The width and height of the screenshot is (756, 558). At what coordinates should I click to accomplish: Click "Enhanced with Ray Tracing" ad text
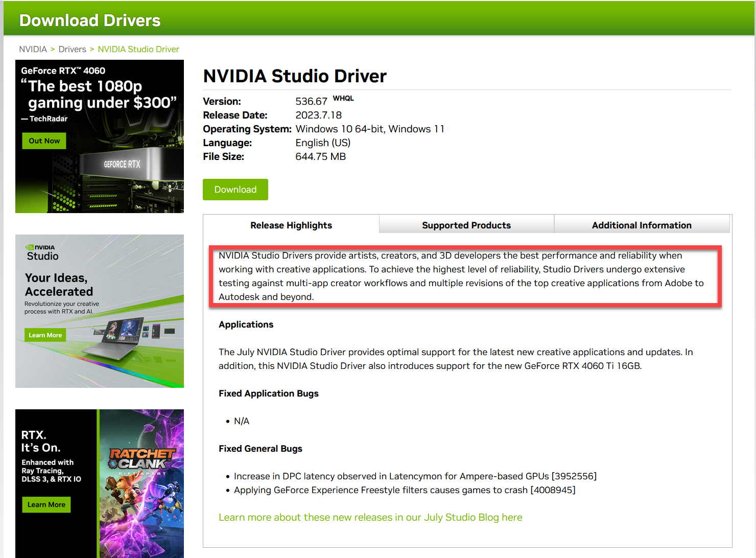[x=51, y=471]
